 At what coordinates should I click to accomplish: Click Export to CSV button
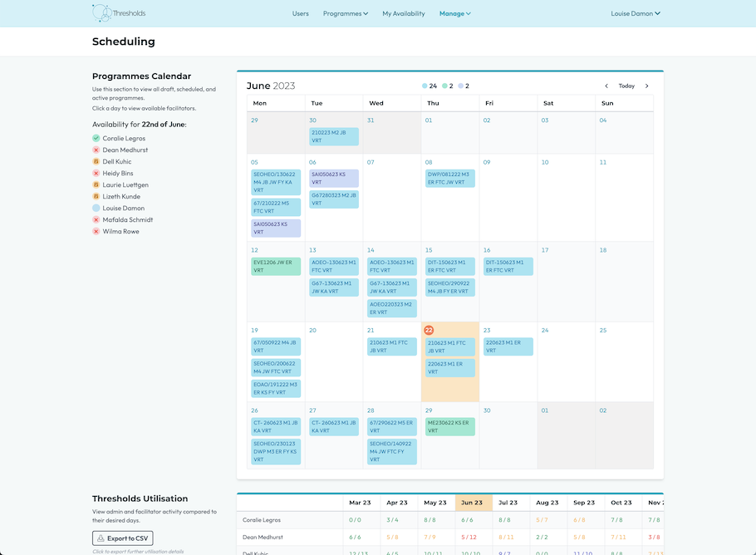[x=122, y=538]
